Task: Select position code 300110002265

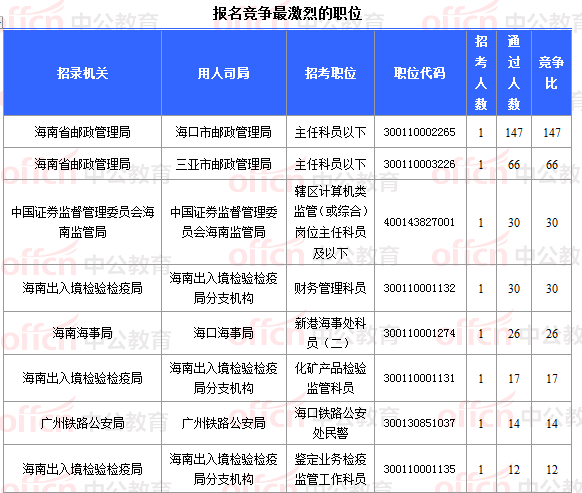Action: point(419,132)
